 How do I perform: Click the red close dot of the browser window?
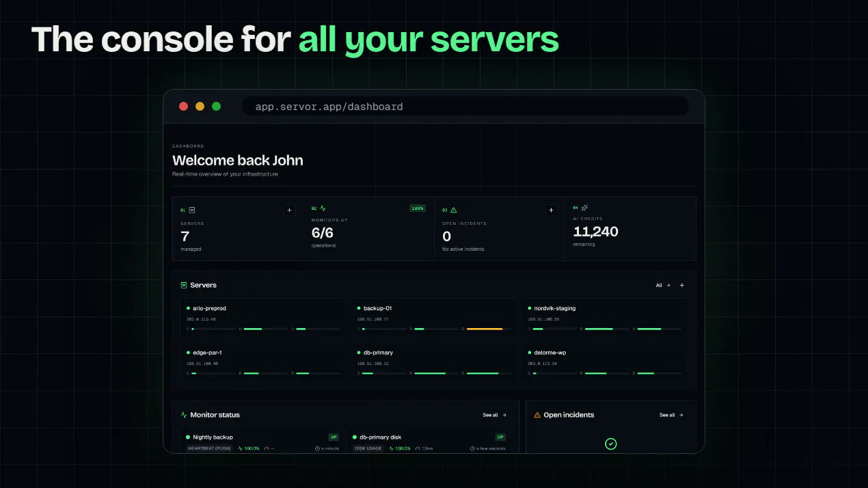coord(183,106)
